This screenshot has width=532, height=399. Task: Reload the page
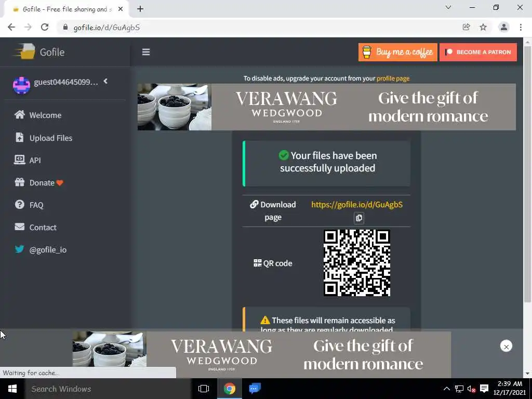pos(45,28)
